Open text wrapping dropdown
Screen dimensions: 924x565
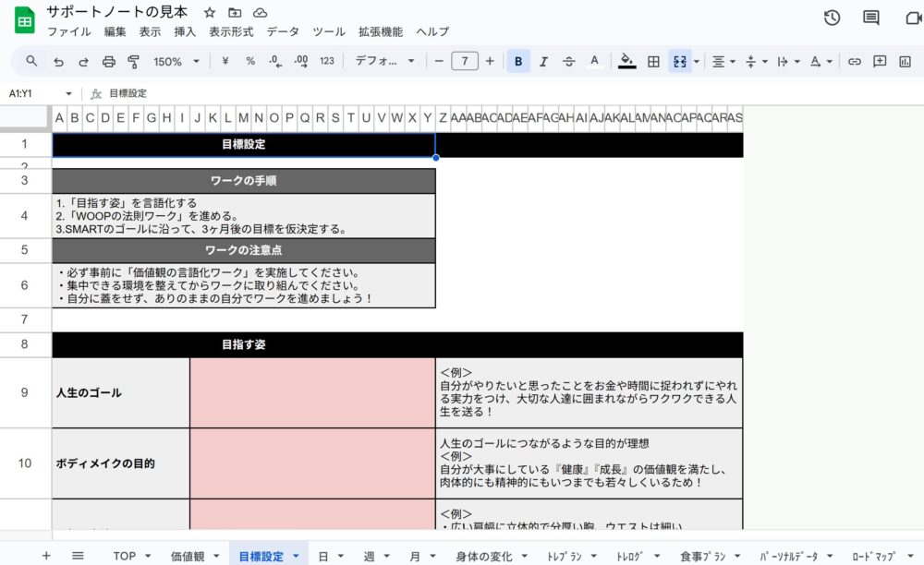(x=788, y=61)
